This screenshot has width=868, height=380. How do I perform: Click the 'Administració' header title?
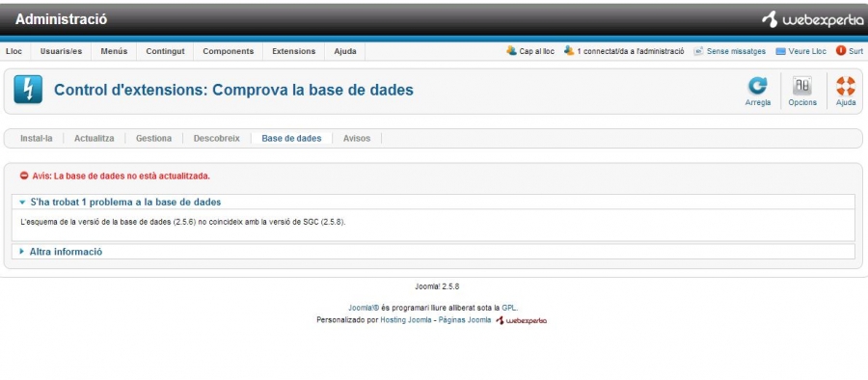(61, 19)
